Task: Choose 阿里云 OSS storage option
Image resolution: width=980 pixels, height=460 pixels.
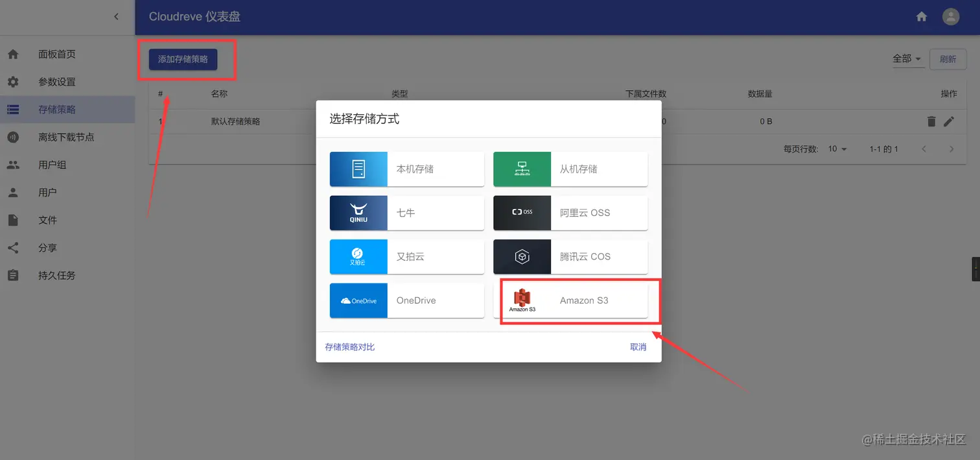Action: (570, 213)
